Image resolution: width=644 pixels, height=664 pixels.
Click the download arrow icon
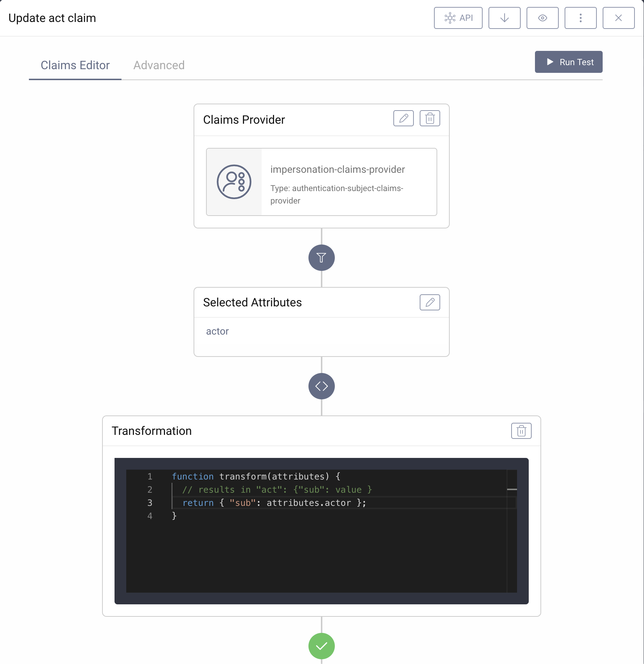click(x=504, y=18)
